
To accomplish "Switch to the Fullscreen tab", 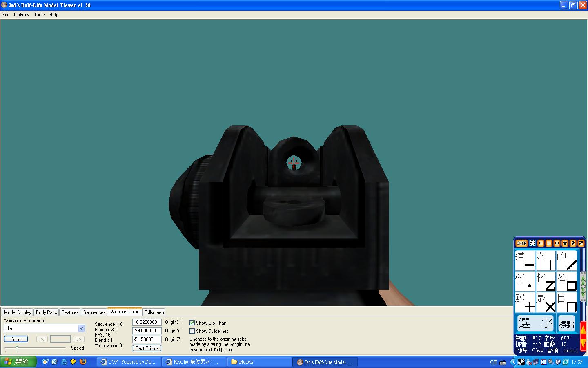I will (x=154, y=312).
